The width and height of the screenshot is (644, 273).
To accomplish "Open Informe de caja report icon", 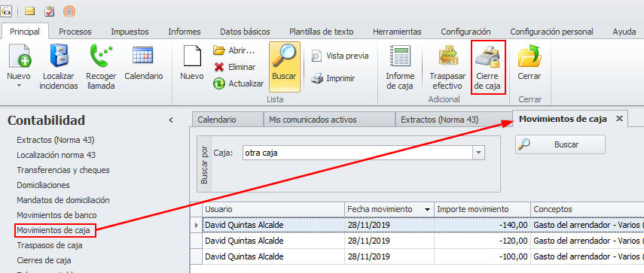I will [x=400, y=56].
